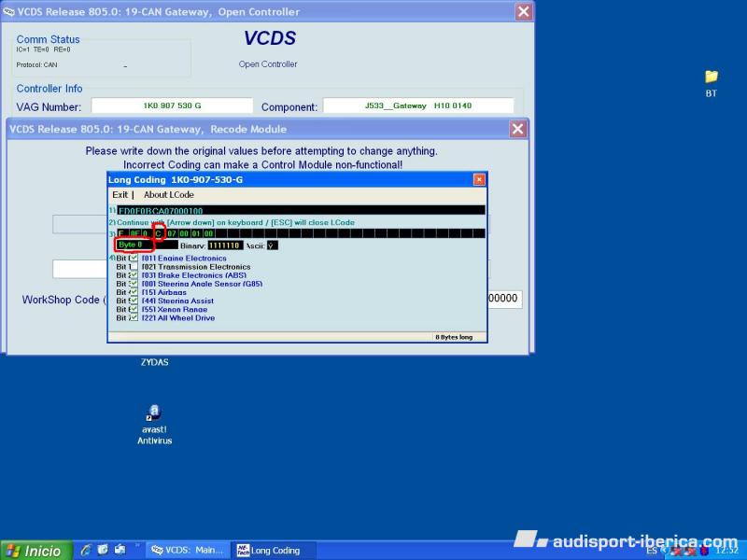Screen dimensions: 747x560
Task: Click the VAG Number field
Action: [x=172, y=105]
